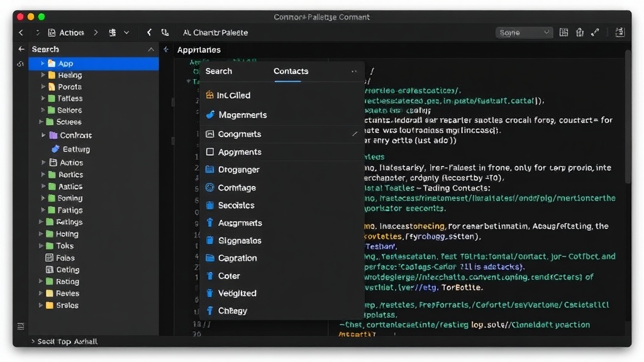Expand the Tattess folder arrow
The image size is (644, 362).
tap(43, 98)
